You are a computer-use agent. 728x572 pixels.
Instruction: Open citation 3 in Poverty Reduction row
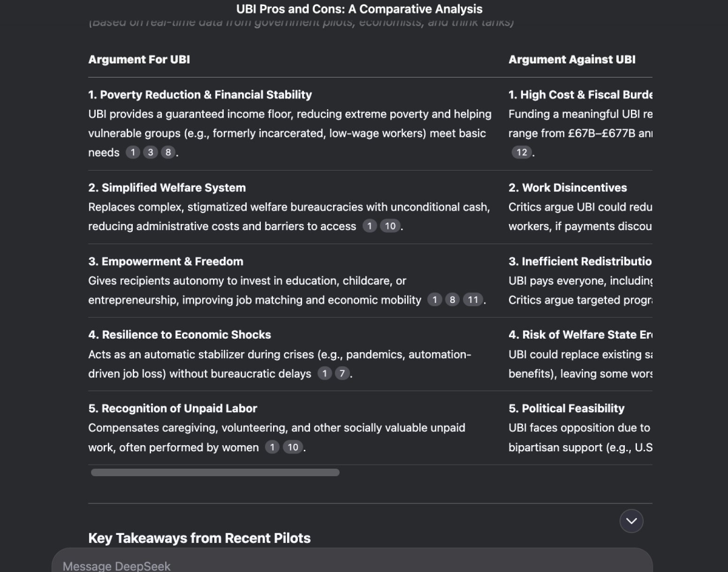[x=150, y=152]
